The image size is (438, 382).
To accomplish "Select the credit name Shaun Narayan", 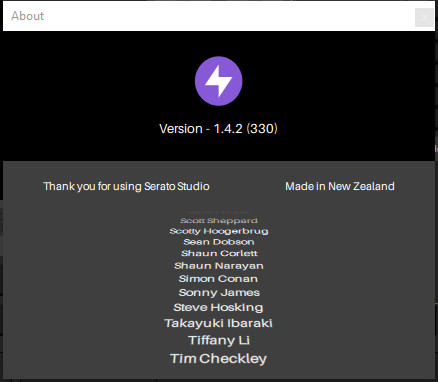I will [219, 266].
